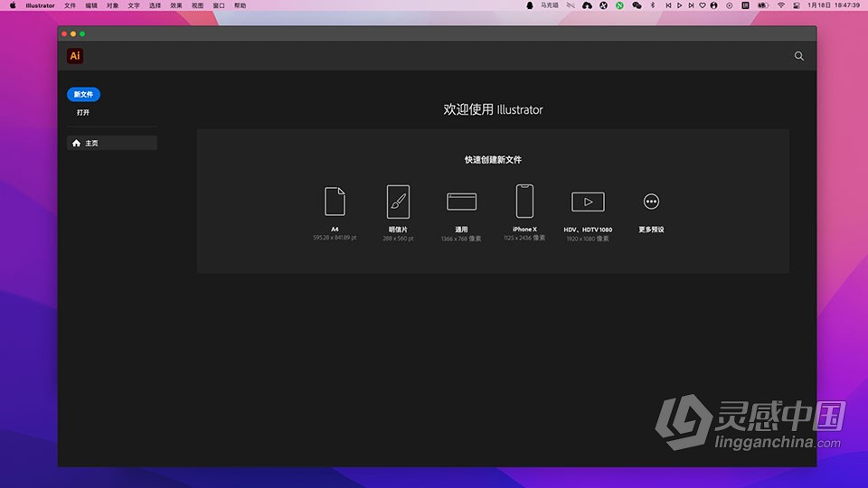
Task: Click the battery status icon
Action: 763,5
